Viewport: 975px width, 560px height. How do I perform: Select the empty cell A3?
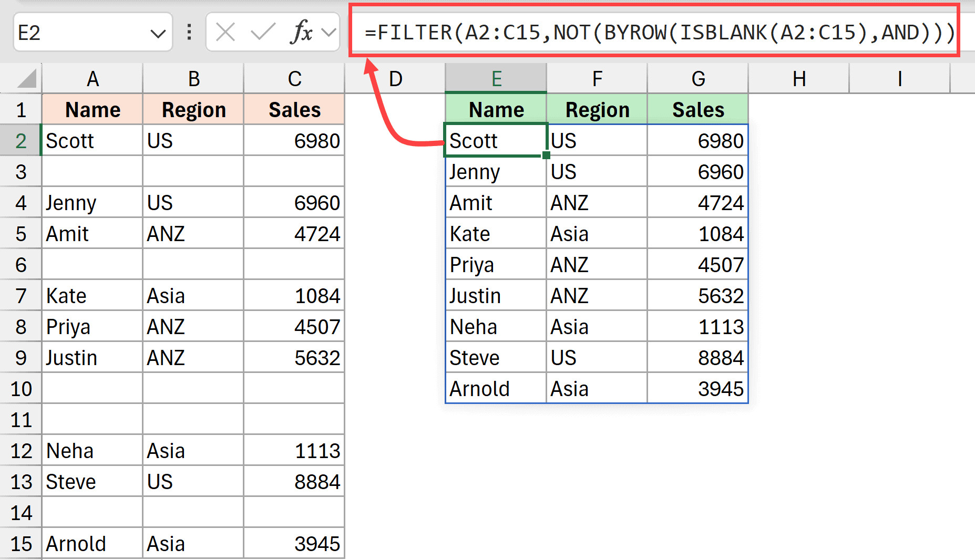tap(93, 171)
